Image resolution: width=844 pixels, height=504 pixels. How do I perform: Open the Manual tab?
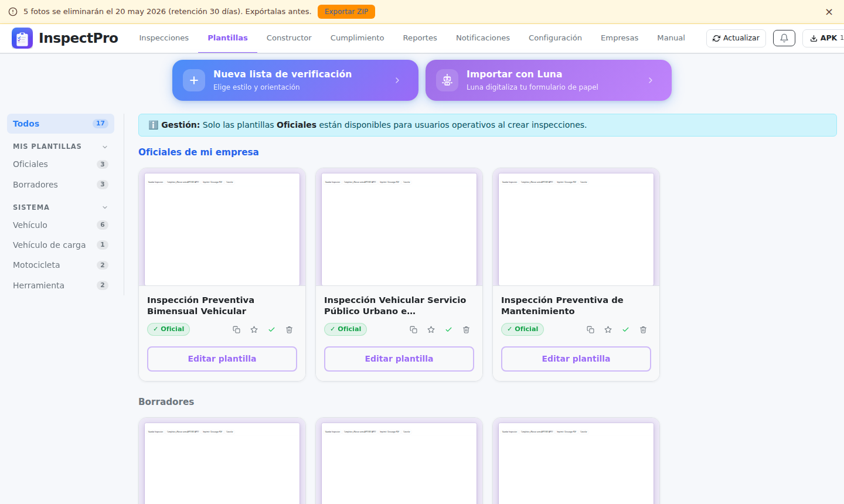(x=671, y=38)
